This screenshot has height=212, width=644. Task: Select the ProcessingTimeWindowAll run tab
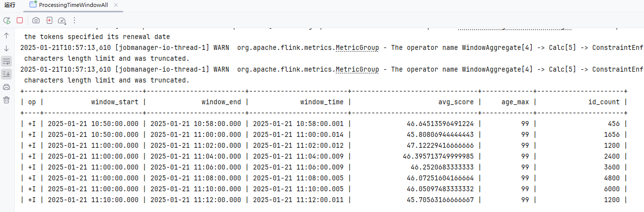pos(72,5)
